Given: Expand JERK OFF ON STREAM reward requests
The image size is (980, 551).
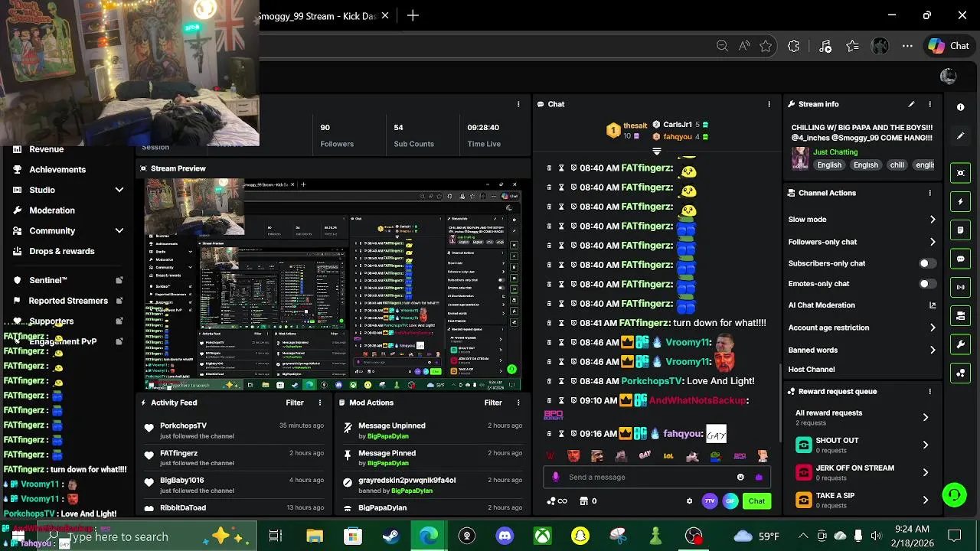Looking at the screenshot, I should coord(926,472).
